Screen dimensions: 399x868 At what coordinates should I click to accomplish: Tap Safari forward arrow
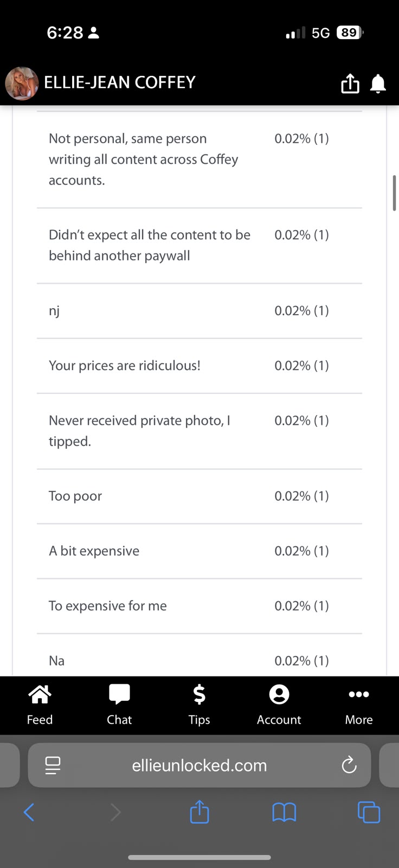tap(115, 812)
